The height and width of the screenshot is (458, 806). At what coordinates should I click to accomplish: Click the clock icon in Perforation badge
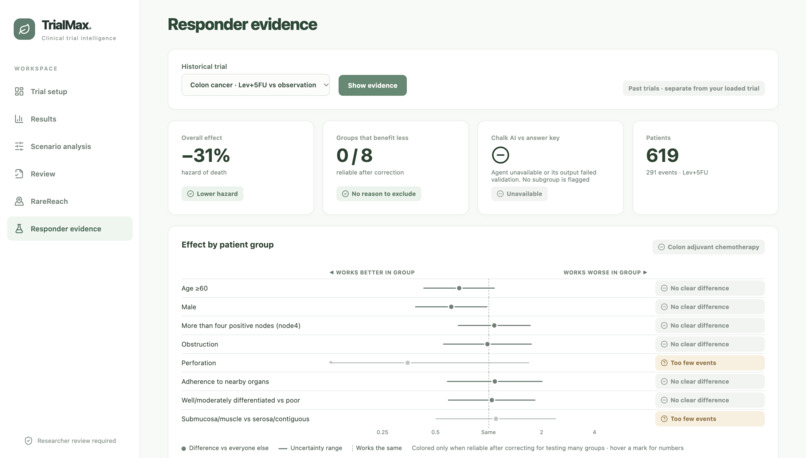click(x=664, y=363)
